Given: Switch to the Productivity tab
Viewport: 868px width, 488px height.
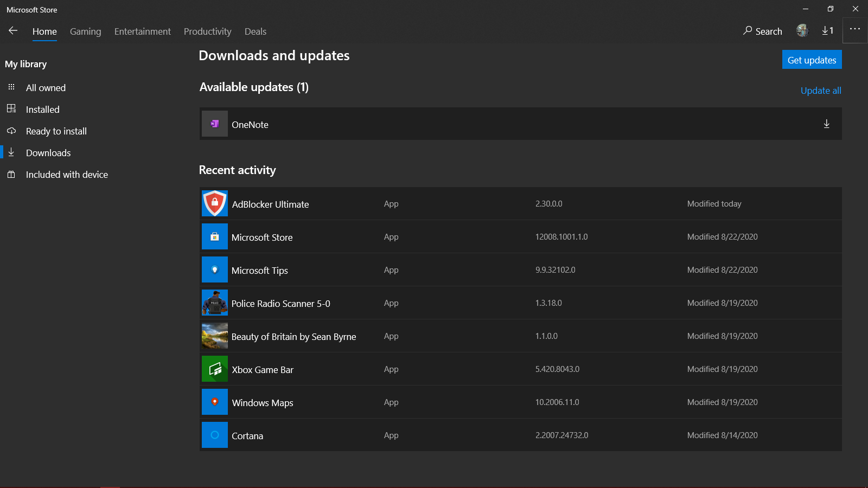Looking at the screenshot, I should point(208,31).
